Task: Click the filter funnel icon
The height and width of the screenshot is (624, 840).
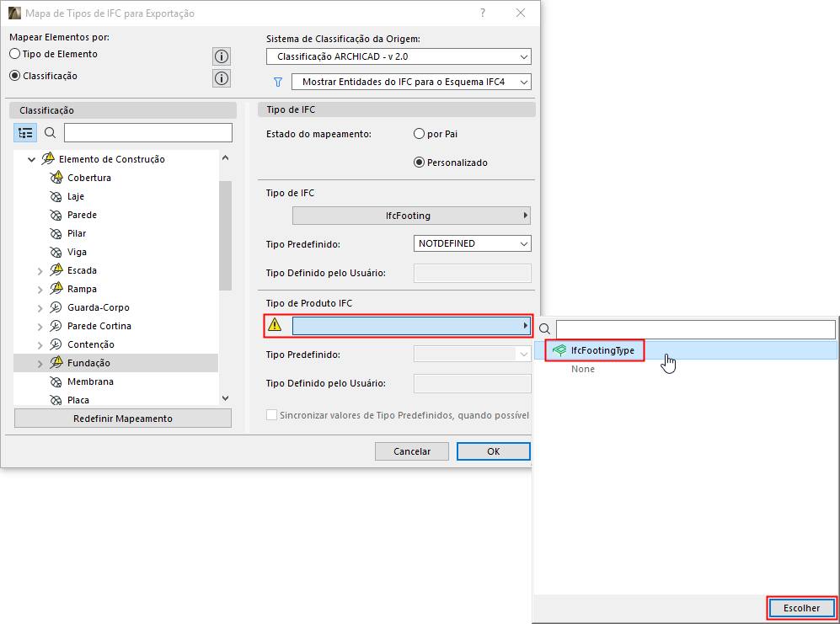Action: pos(277,82)
